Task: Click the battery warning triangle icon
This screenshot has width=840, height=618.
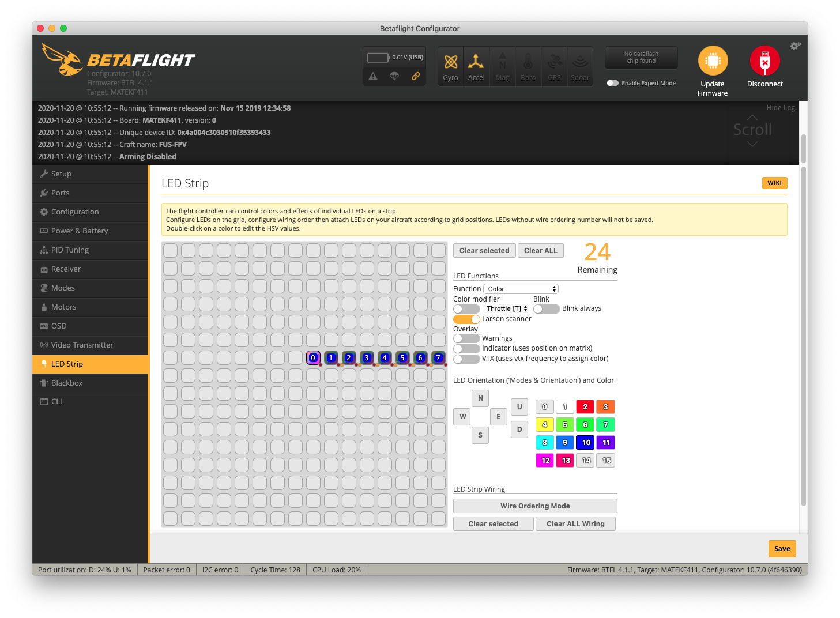Action: click(373, 76)
